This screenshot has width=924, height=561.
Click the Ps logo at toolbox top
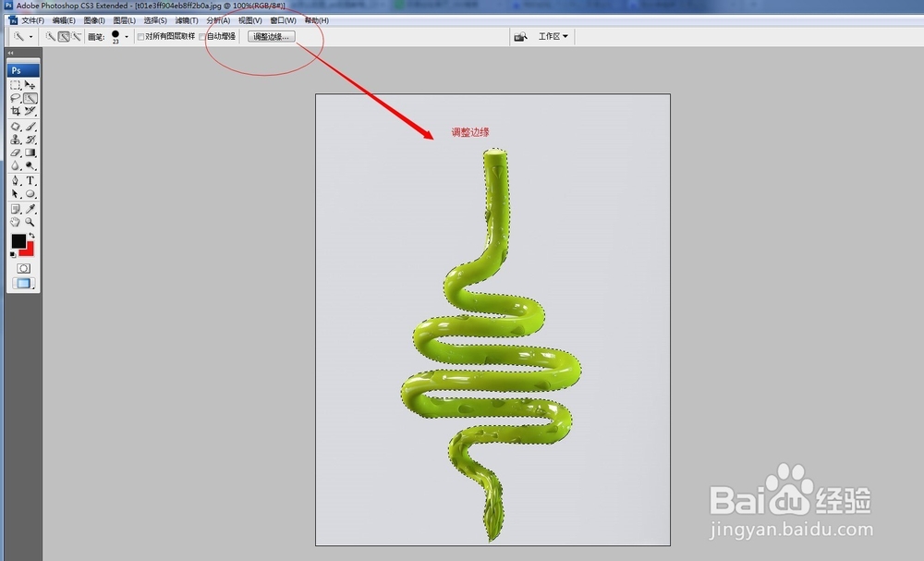24,70
